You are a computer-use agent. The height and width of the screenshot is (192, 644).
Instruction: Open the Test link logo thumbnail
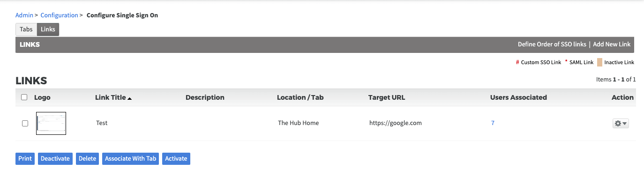click(x=51, y=123)
